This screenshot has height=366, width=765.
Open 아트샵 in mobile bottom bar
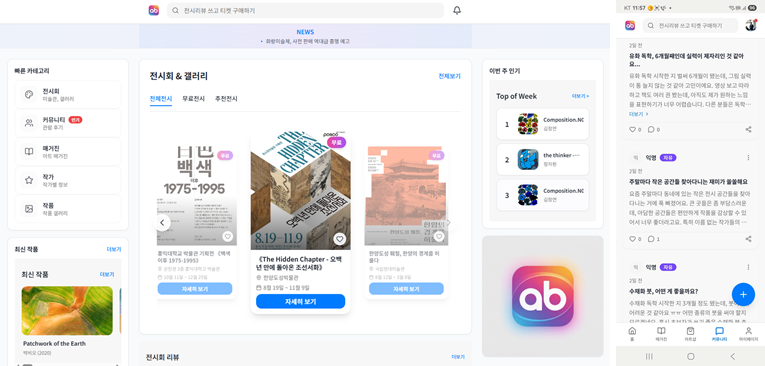click(x=690, y=334)
